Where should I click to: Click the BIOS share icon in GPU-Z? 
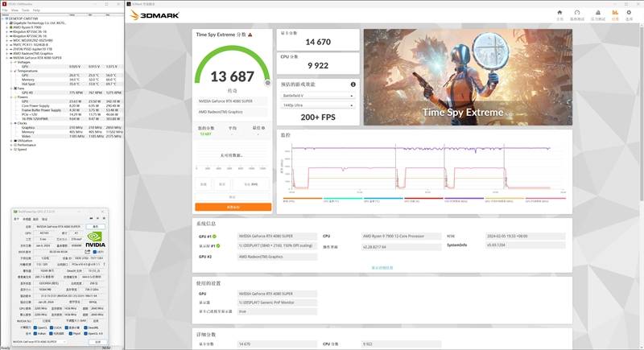(87, 252)
